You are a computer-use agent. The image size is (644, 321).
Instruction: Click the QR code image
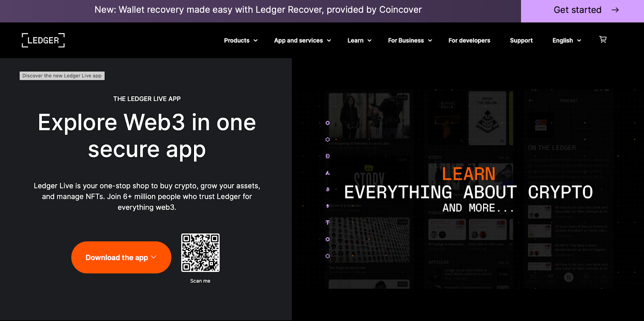tap(200, 253)
